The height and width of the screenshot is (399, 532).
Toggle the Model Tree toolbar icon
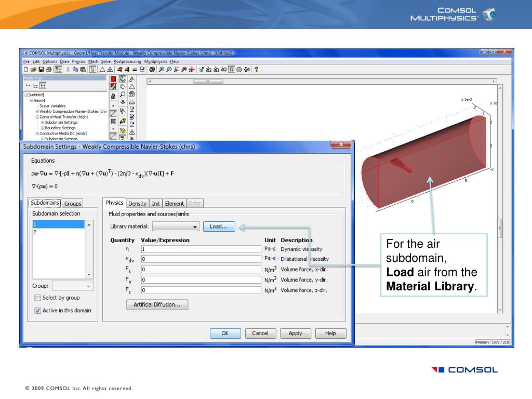58,70
